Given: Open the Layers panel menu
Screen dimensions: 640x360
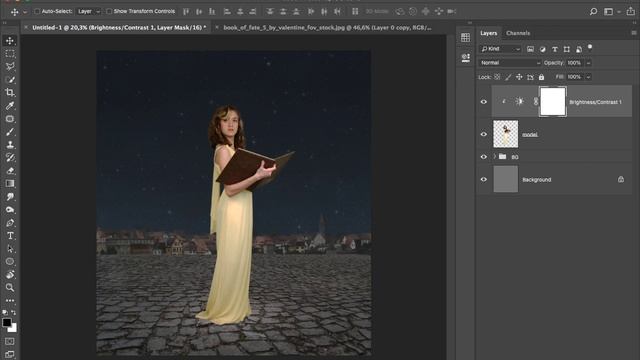Looking at the screenshot, I should click(x=634, y=33).
